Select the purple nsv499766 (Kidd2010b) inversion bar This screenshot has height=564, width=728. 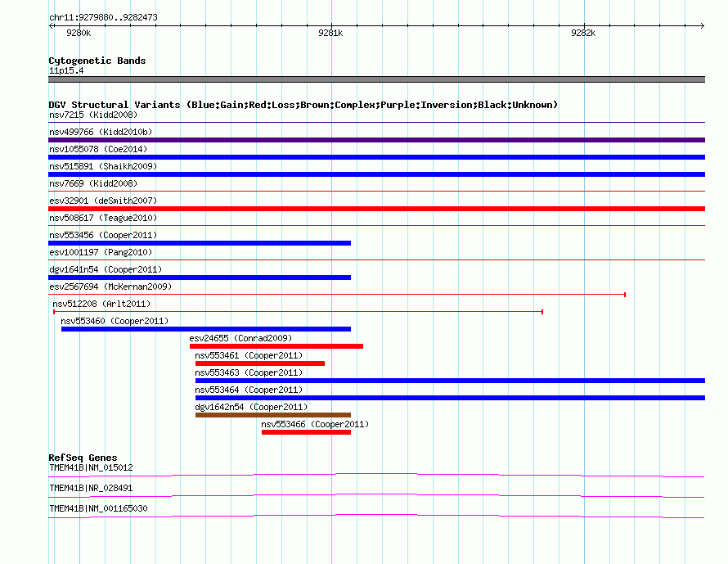(x=376, y=140)
